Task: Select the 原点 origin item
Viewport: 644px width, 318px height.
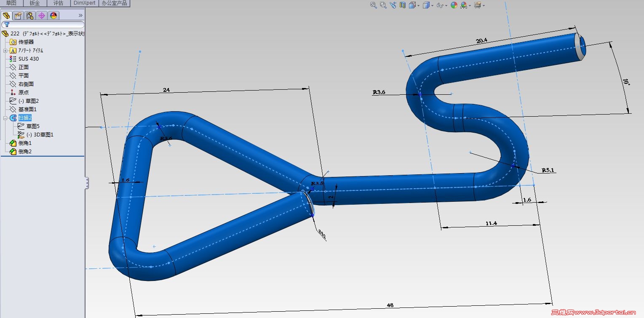Action: click(x=19, y=93)
